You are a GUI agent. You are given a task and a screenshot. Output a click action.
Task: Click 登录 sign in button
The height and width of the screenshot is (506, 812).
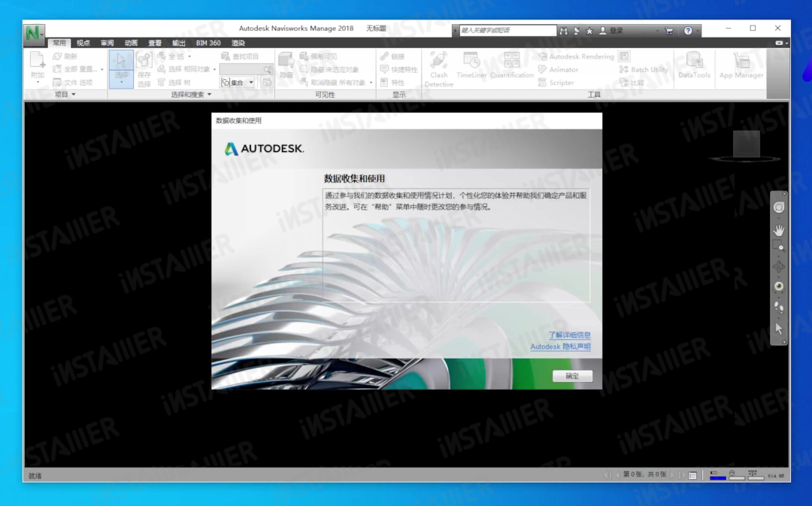point(611,31)
